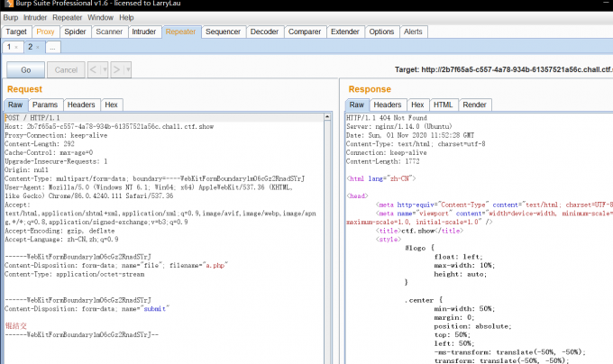Image resolution: width=613 pixels, height=364 pixels.
Task: Close Repeater tab 1 with its x
Action: (16, 47)
